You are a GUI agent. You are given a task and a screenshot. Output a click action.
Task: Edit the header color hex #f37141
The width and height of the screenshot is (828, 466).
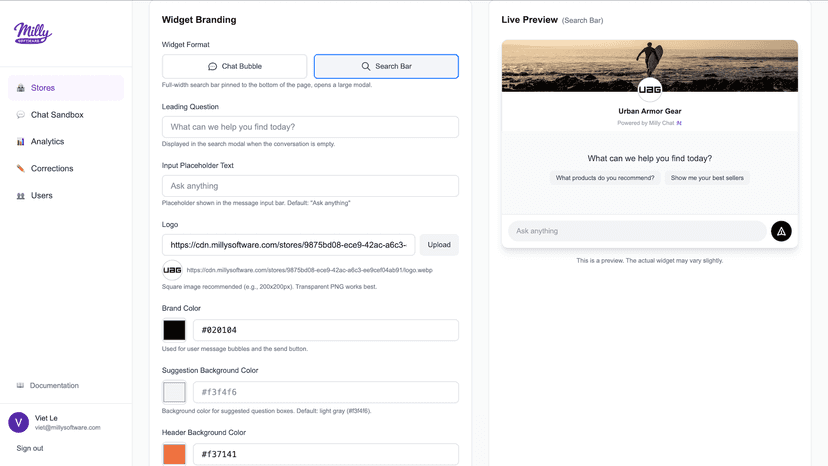[326, 454]
